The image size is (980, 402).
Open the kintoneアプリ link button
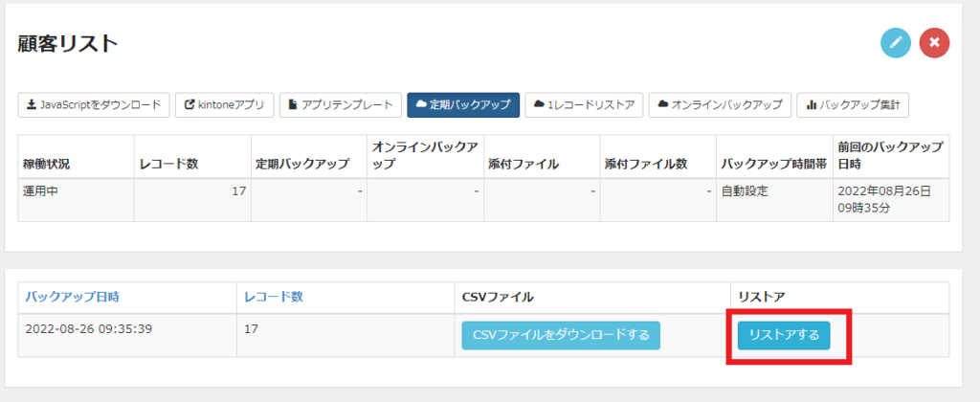[224, 105]
